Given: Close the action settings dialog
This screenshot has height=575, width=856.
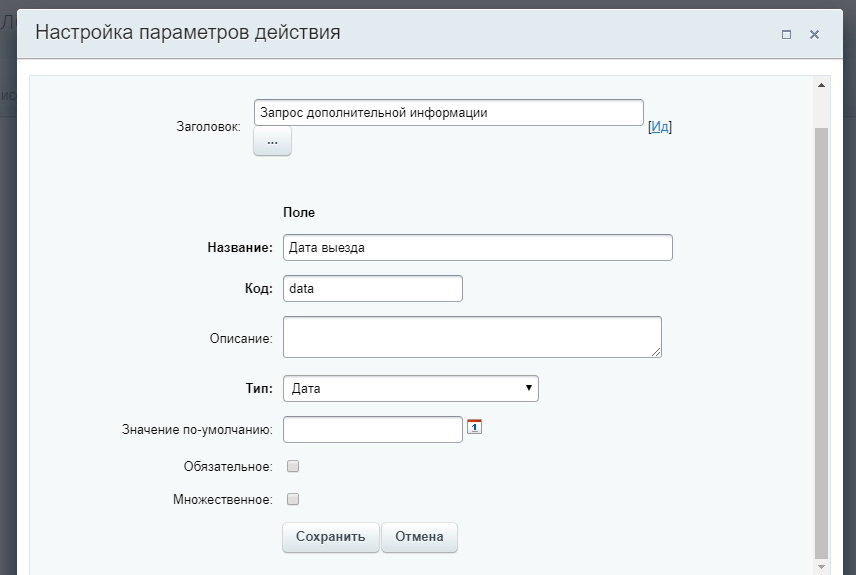Looking at the screenshot, I should pos(814,34).
